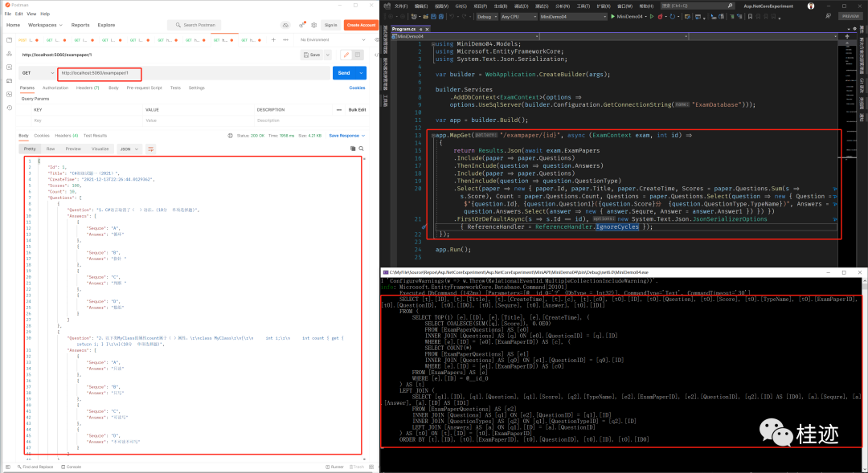Click Bulk Edit link in params table

(357, 109)
